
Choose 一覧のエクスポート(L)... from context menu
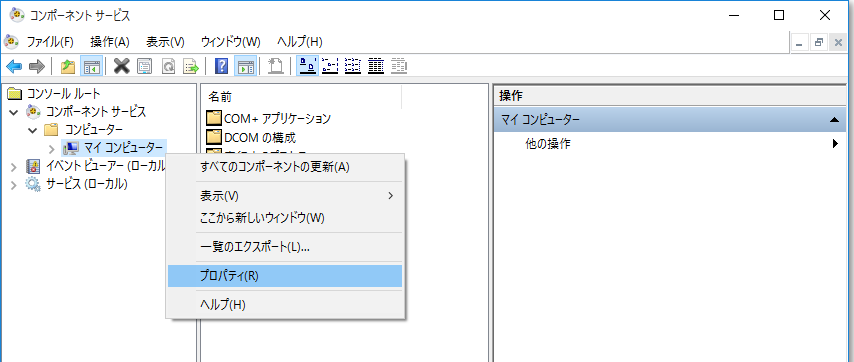(x=285, y=247)
